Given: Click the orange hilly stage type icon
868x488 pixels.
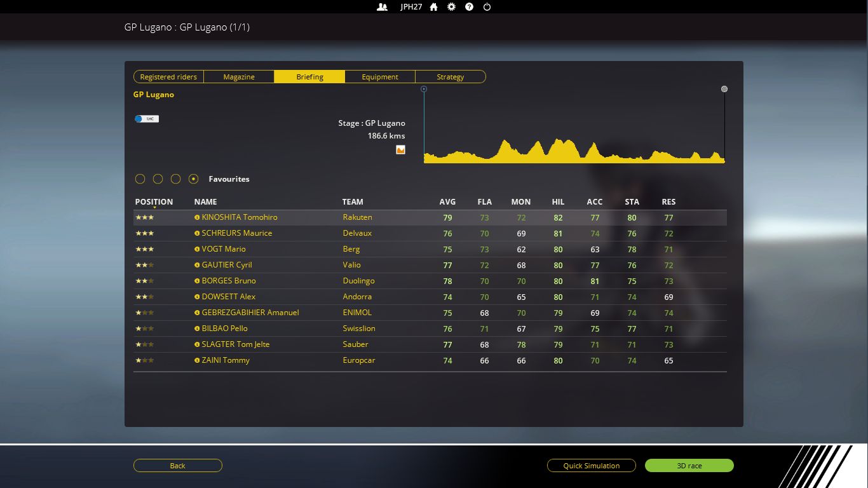Looking at the screenshot, I should (x=400, y=150).
